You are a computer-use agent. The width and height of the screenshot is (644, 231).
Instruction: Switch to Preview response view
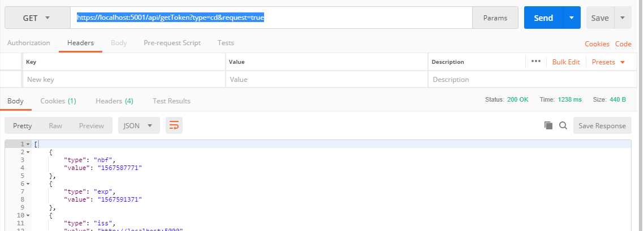point(92,125)
